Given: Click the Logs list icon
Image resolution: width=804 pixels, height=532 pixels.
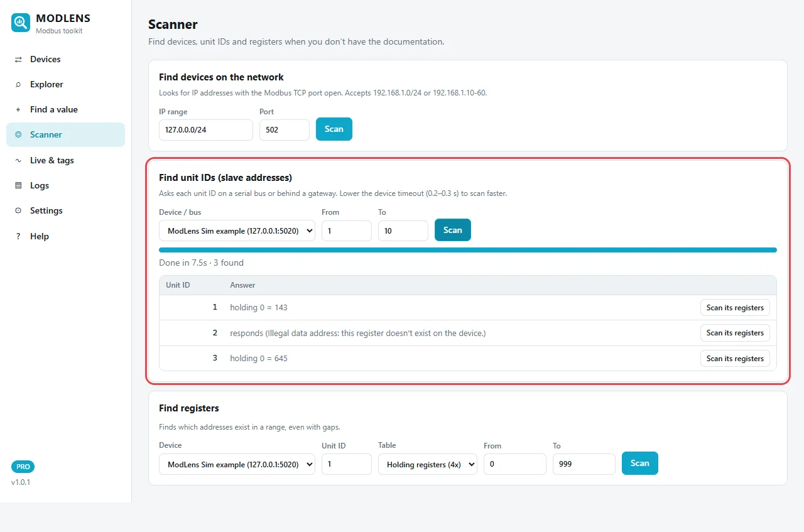Looking at the screenshot, I should [x=18, y=185].
